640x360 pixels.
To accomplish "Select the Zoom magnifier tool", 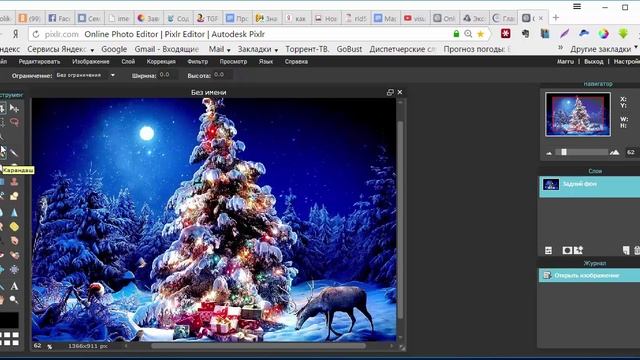I will (x=14, y=300).
